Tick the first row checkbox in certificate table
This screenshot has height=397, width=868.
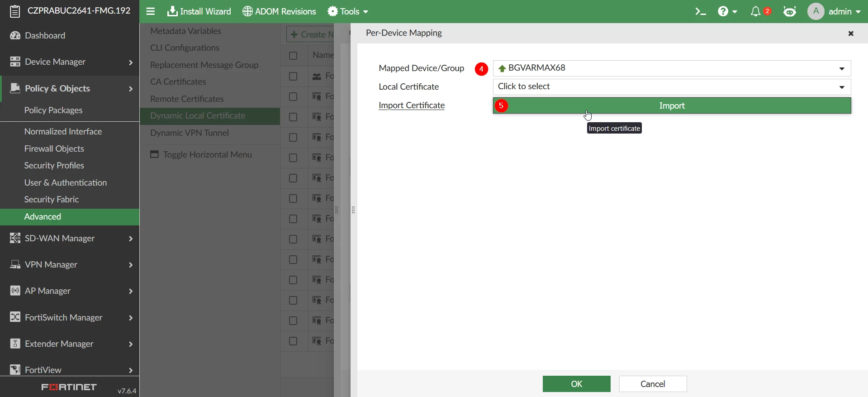[x=293, y=77]
